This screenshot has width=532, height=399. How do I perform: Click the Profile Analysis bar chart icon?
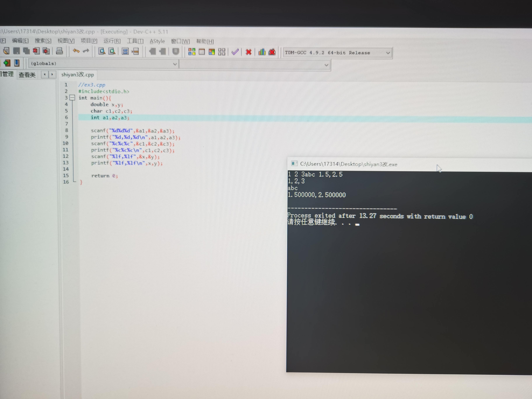262,52
